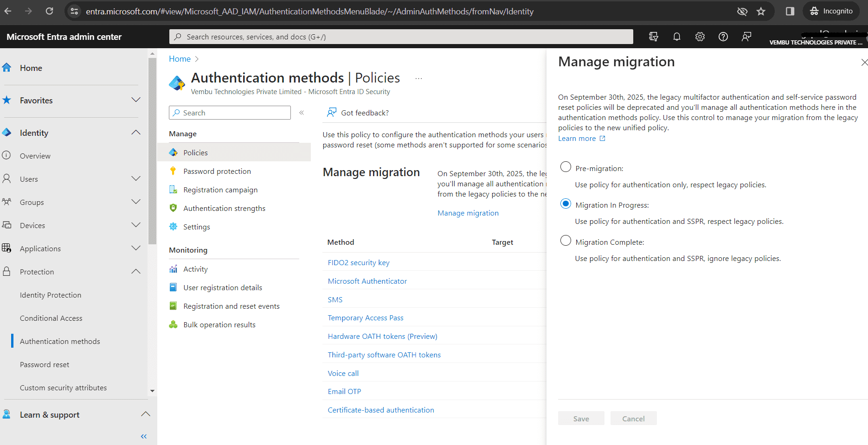
Task: Click the Password protection key icon
Action: tap(173, 171)
